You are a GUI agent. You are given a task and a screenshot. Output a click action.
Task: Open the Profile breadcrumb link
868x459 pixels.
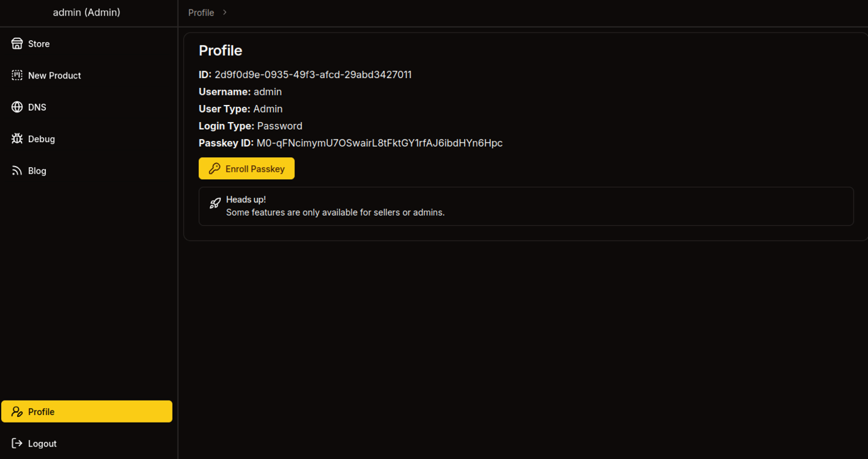click(201, 13)
